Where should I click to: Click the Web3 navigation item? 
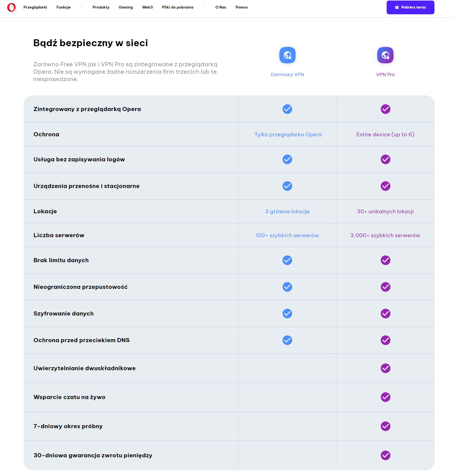coord(147,7)
